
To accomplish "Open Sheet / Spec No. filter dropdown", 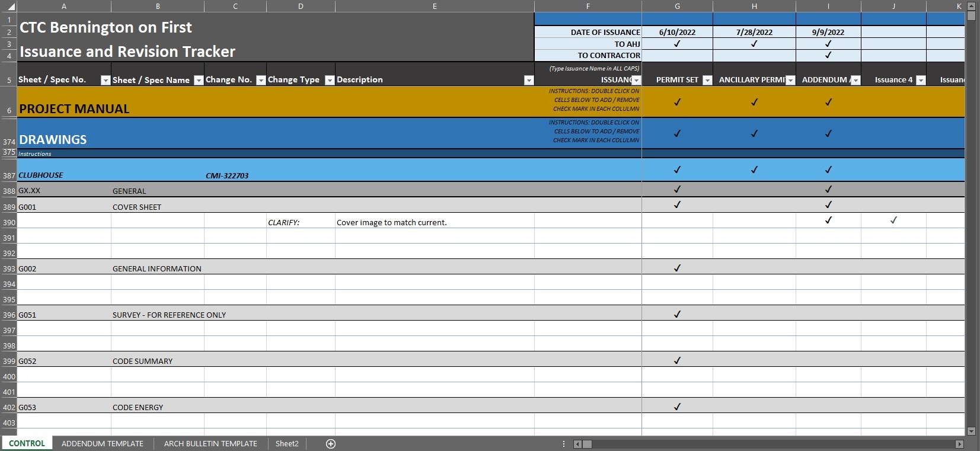I will [x=106, y=81].
